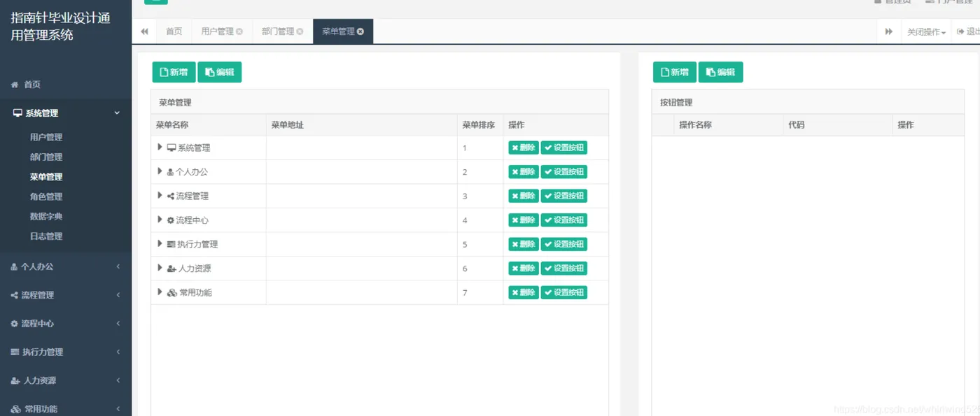Delete the 执行力管理 menu row
The height and width of the screenshot is (416, 980).
coord(524,244)
